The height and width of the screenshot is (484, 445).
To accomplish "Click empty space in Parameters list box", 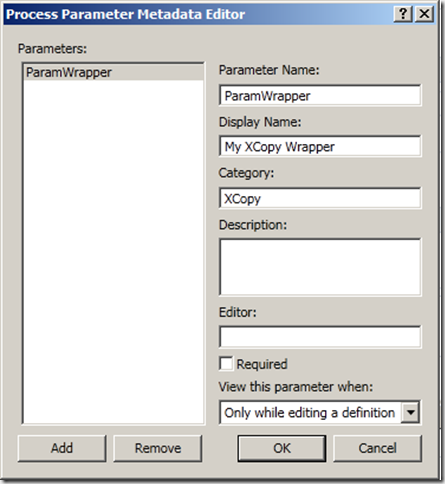I will (113, 250).
